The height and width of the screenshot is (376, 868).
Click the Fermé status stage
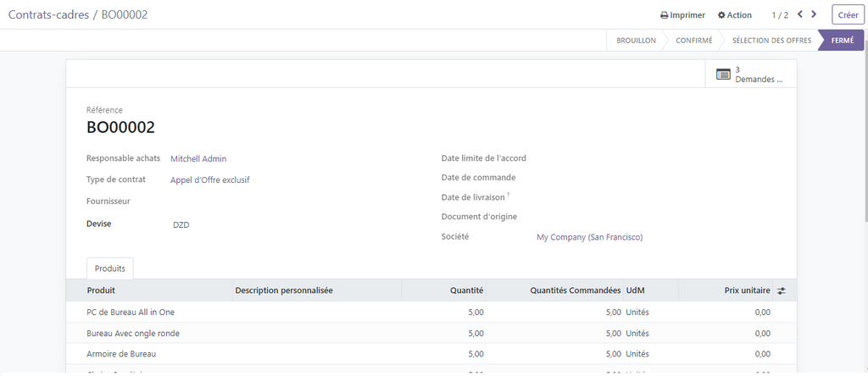(x=842, y=41)
